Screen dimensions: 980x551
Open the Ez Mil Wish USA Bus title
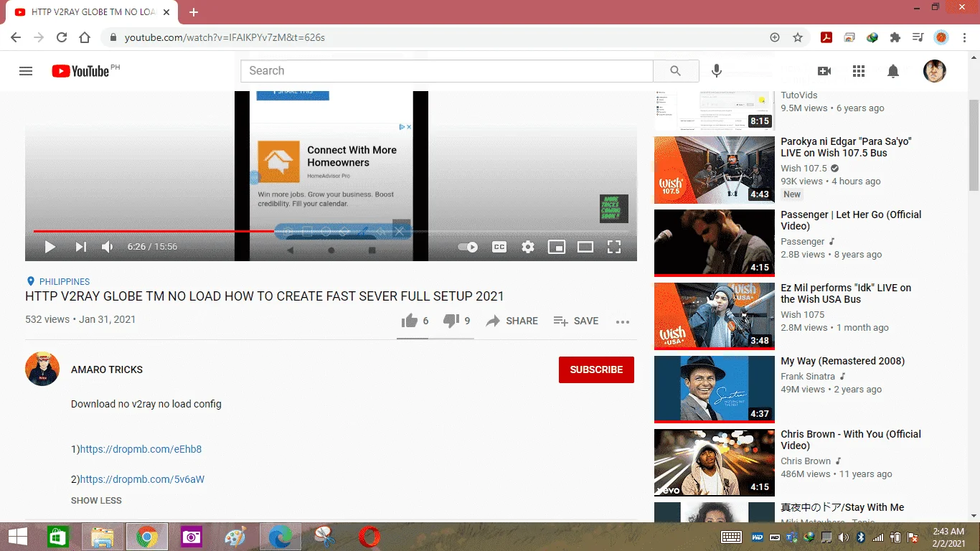click(846, 293)
